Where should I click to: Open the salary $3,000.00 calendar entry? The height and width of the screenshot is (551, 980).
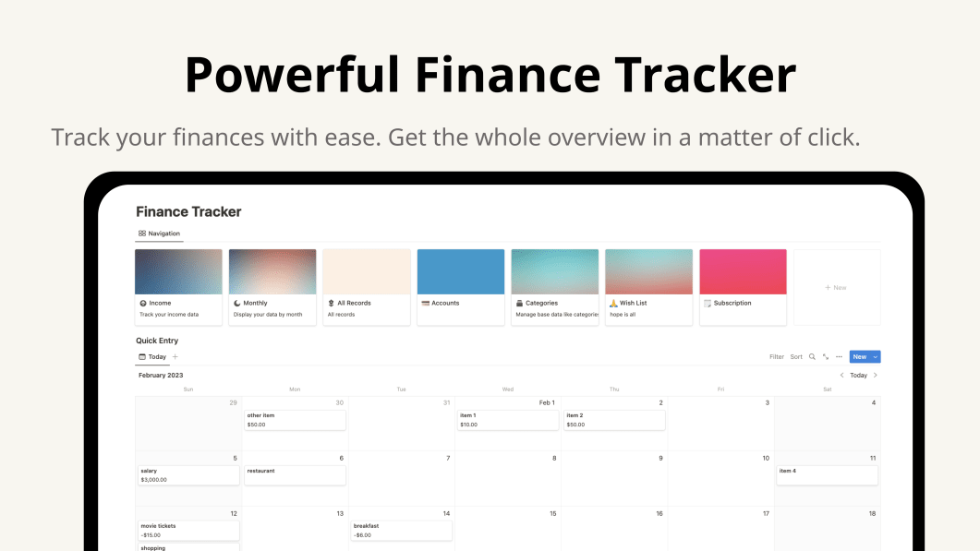pyautogui.click(x=188, y=474)
